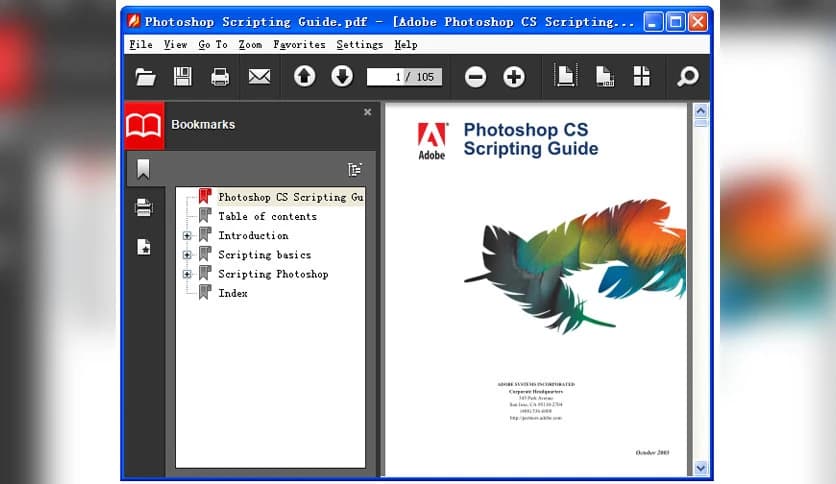836x484 pixels.
Task: Select the Photoshop CS Scripting Guide bookmark
Action: tap(291, 197)
